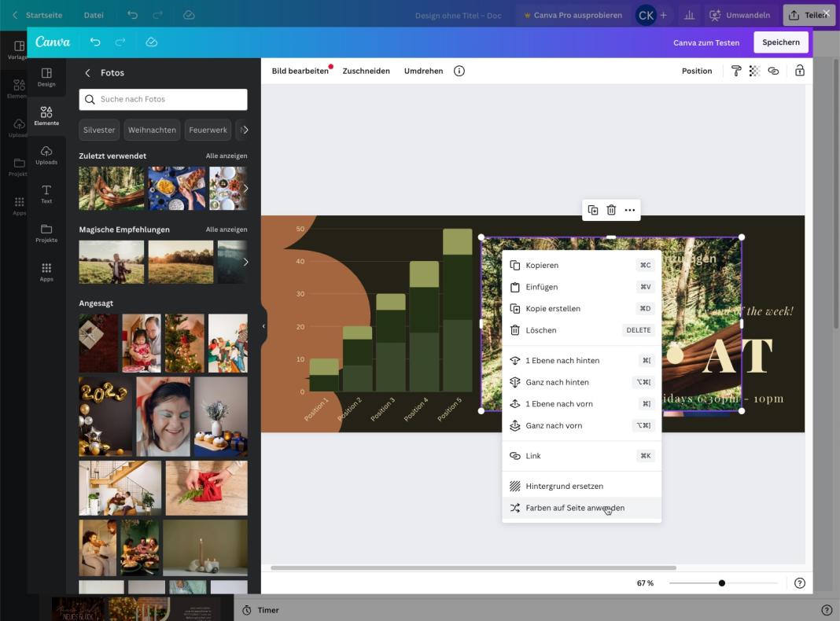This screenshot has width=840, height=621.
Task: Duplicate element with floating copy icon
Action: (593, 210)
